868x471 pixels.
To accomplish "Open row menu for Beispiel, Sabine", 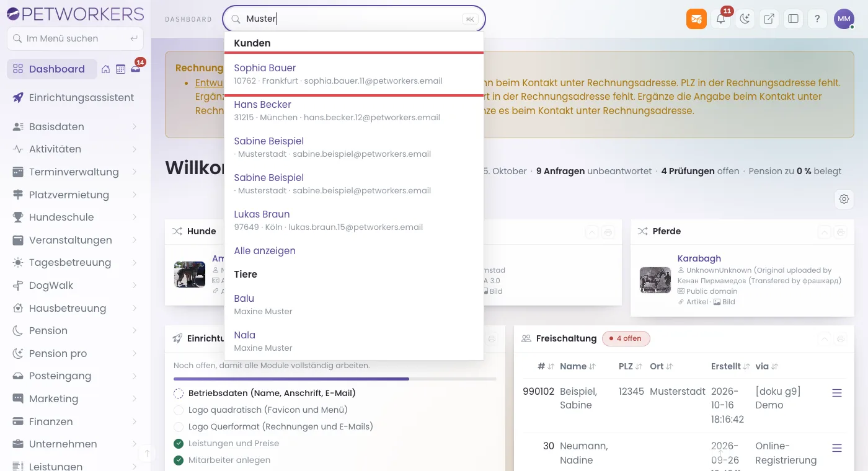I will [x=837, y=393].
